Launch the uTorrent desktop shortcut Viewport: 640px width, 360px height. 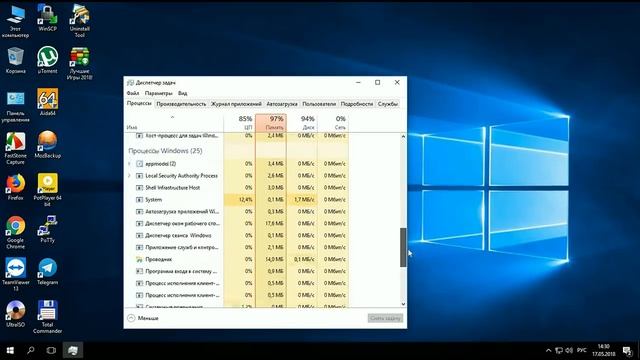[x=47, y=60]
